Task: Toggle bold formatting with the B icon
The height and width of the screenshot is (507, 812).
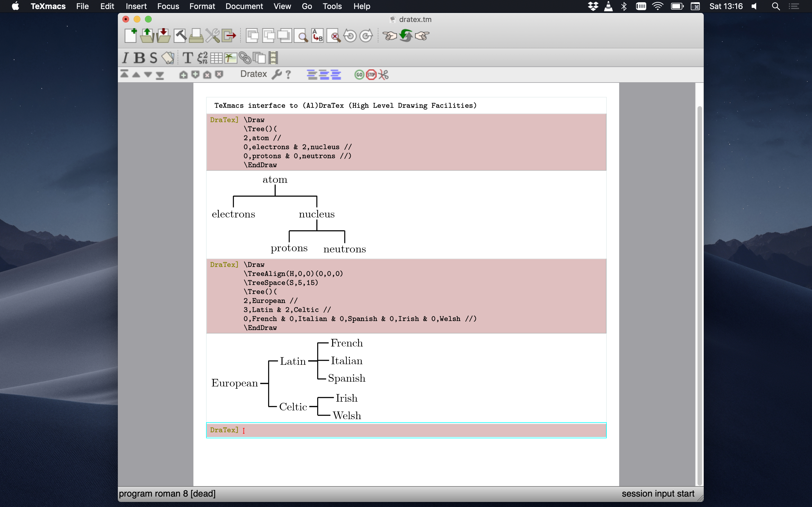Action: pyautogui.click(x=139, y=58)
